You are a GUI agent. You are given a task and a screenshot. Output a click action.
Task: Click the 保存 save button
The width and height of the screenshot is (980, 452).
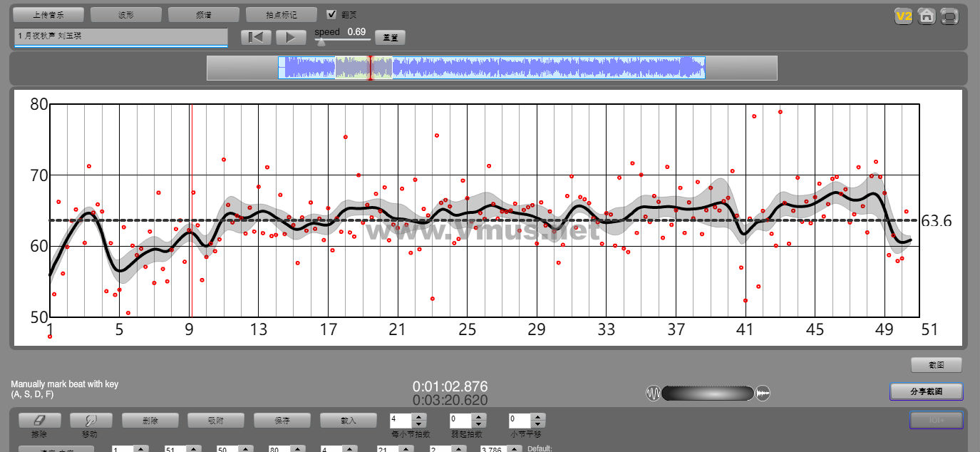(x=282, y=421)
